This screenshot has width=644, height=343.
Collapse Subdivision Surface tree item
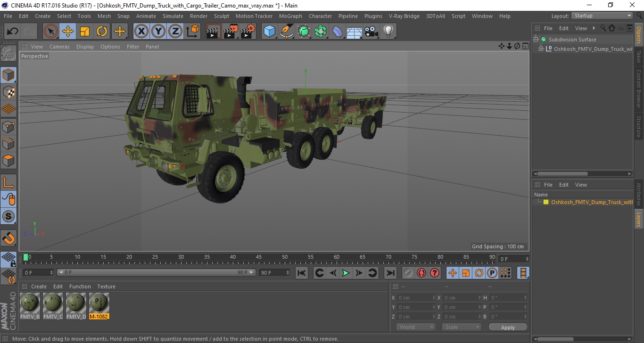(x=536, y=40)
